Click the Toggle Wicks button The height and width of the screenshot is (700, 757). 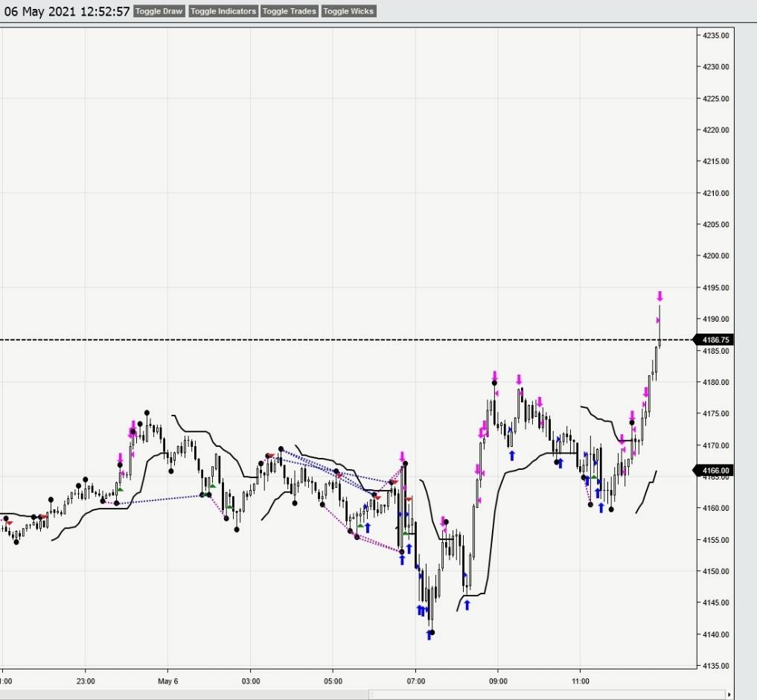348,11
